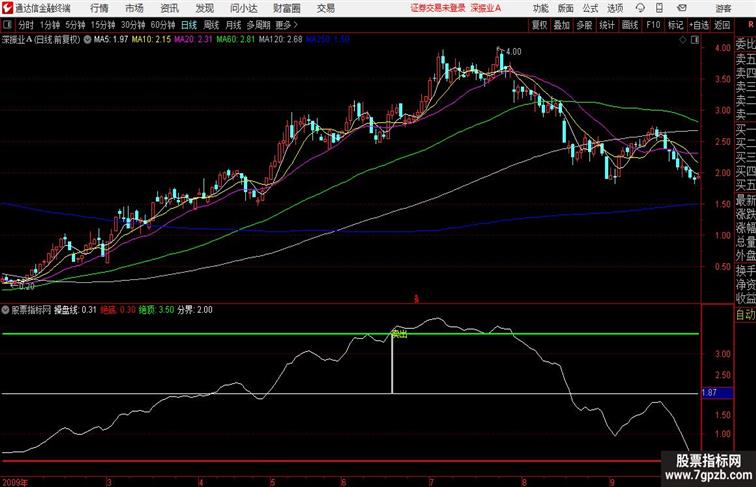Viewport: 756px width, 487px height.
Task: Open the 功能 menu
Action: pyautogui.click(x=540, y=8)
